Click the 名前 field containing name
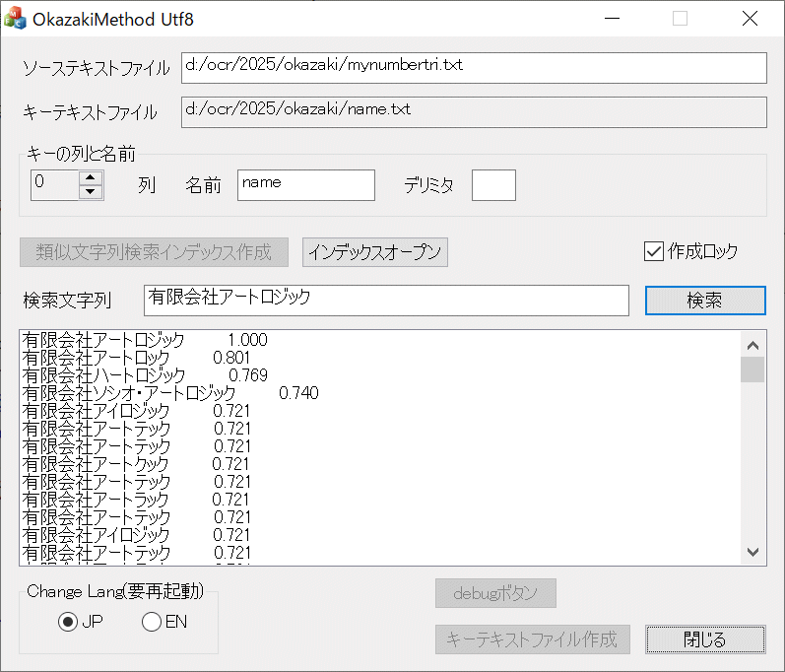This screenshot has height=672, width=785. tap(306, 185)
